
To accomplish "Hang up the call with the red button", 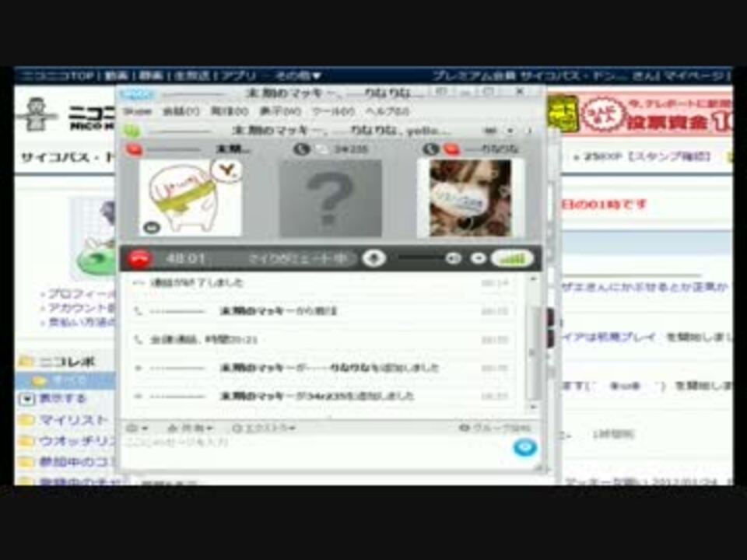I will click(139, 258).
